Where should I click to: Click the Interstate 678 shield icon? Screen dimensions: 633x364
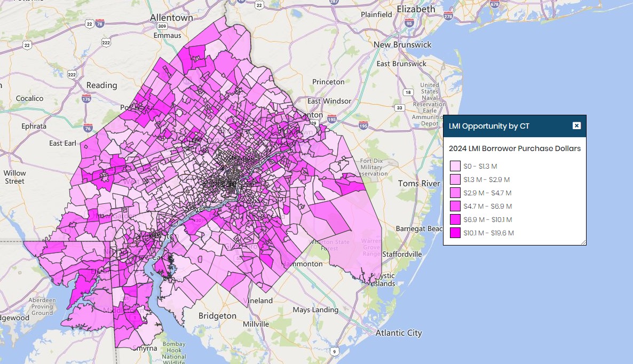click(495, 4)
